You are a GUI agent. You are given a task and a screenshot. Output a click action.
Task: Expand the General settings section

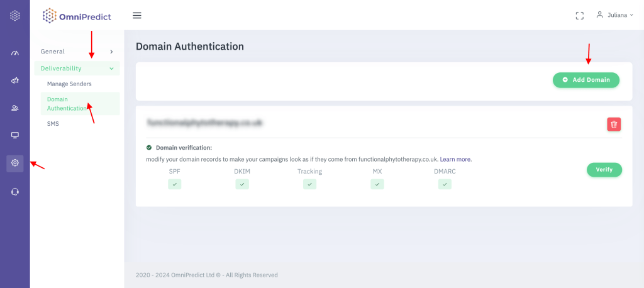click(x=77, y=52)
